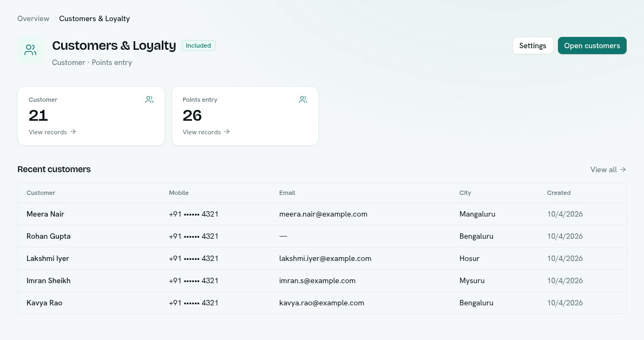Click created date in Lakshmi Iyer row

[x=565, y=258]
